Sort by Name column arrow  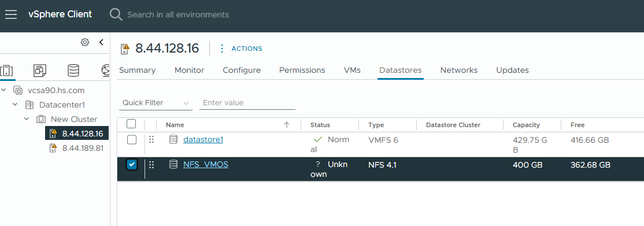point(287,125)
